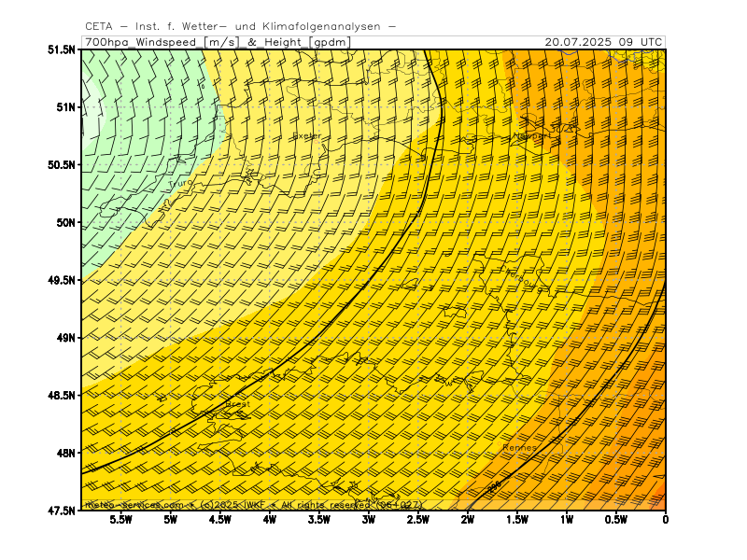
Task: Click the Truro city label
Action: 180,183
